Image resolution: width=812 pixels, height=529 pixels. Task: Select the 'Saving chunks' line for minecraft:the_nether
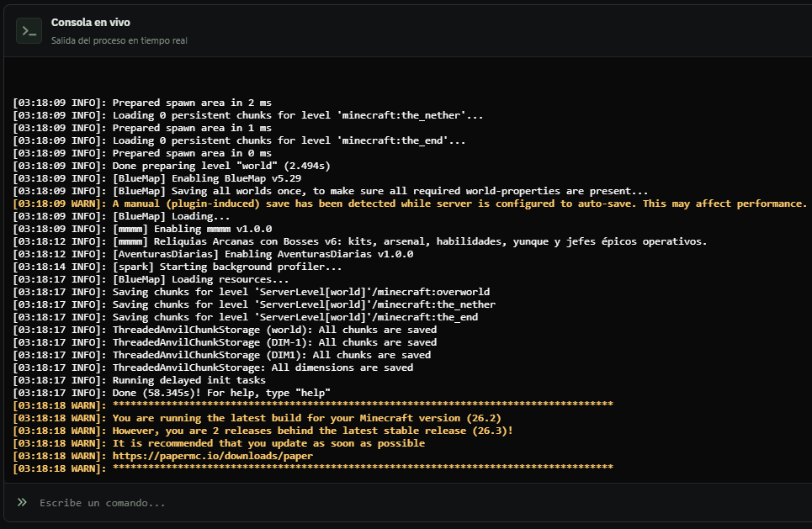(254, 304)
